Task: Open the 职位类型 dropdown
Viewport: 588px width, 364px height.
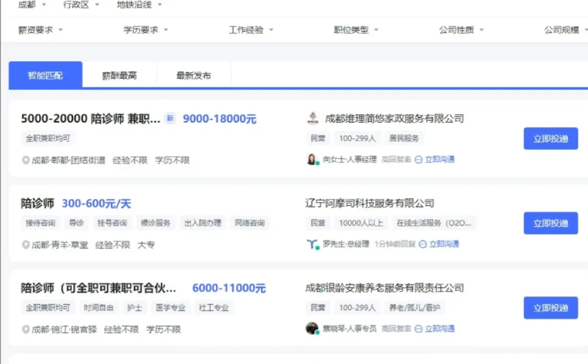Action: click(x=351, y=29)
